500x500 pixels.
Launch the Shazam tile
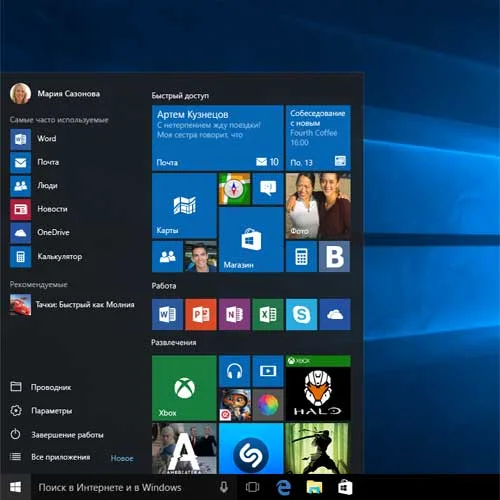[251, 448]
